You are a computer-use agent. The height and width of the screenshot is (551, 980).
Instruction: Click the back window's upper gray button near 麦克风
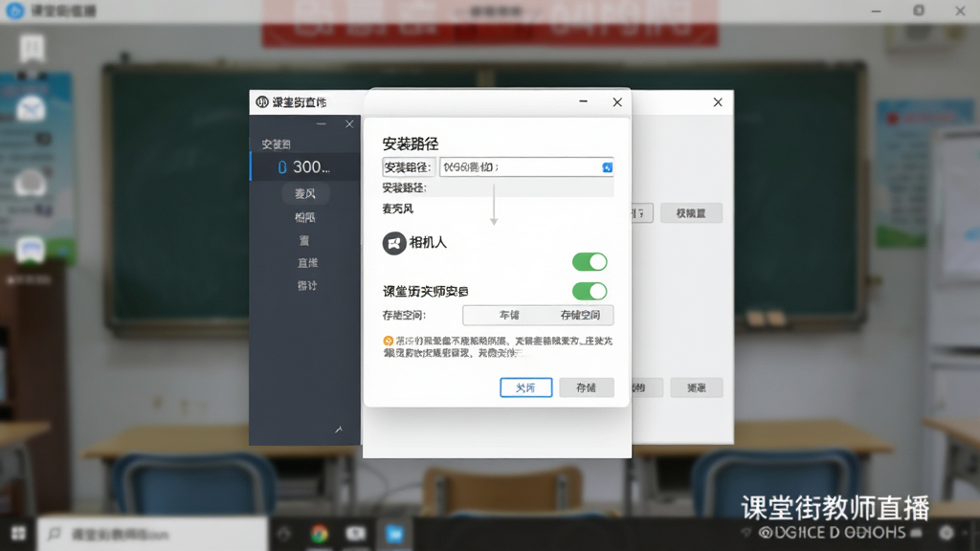691,213
